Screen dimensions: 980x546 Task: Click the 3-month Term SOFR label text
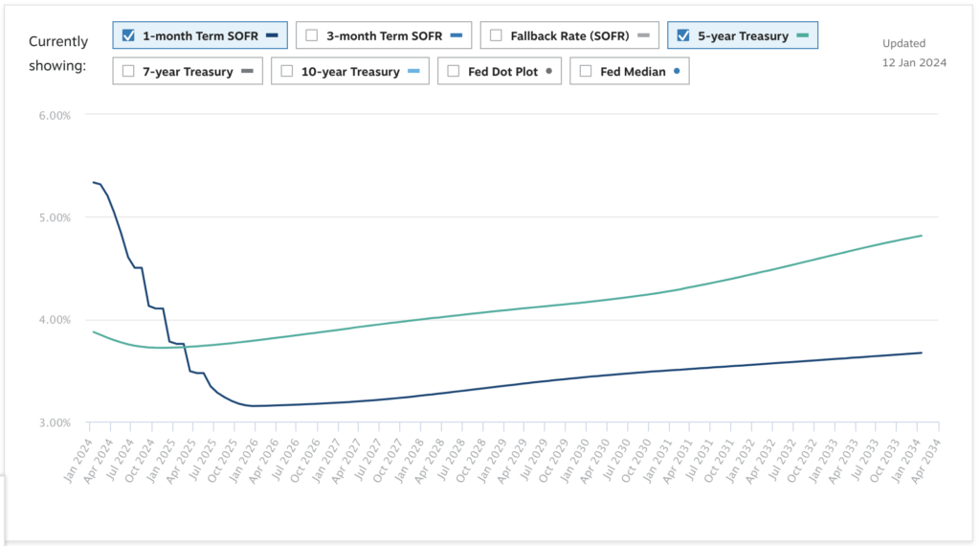click(x=386, y=36)
